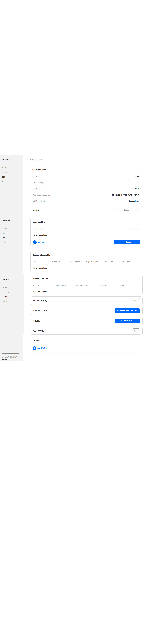This screenshot has width=154, height=644.
Task: Click the Failure Grant List heading
Action: click(41, 279)
